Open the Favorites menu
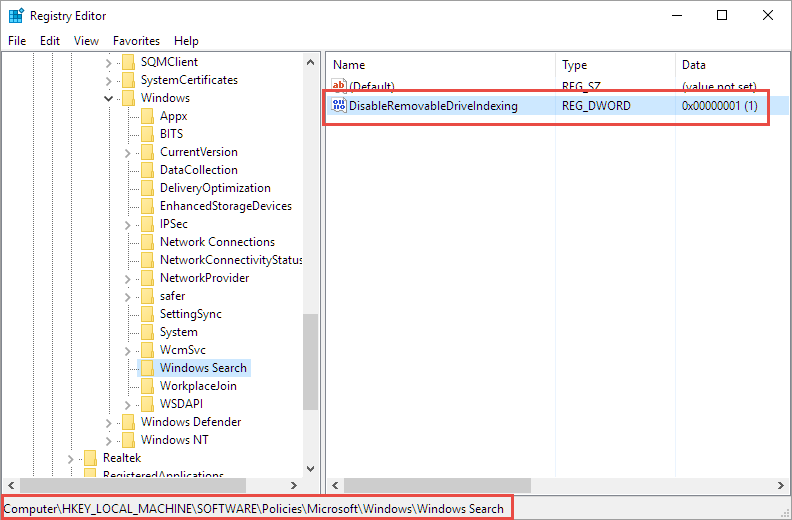The image size is (792, 520). (x=136, y=41)
